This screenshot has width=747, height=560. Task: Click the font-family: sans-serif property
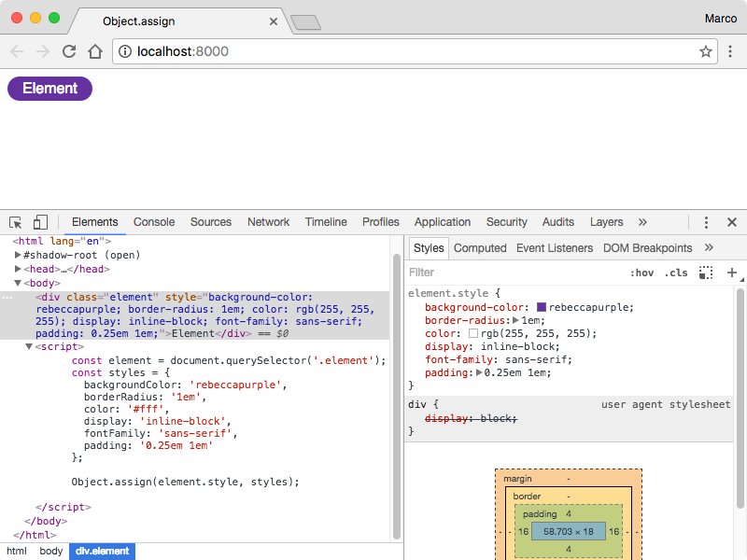tap(499, 360)
